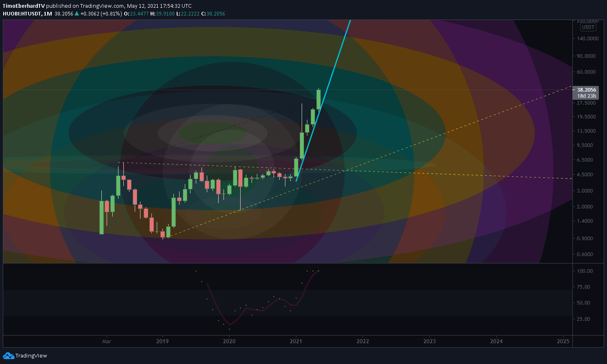Click the 2022 label on time axis
This screenshot has width=607, height=364.
[x=363, y=341]
